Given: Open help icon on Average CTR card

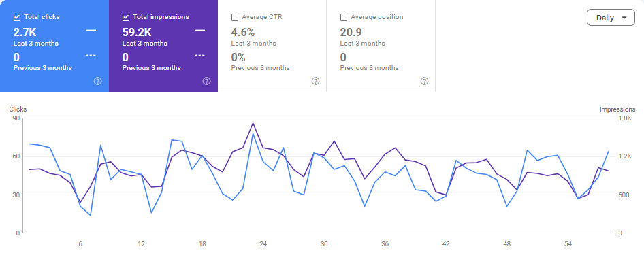Looking at the screenshot, I should 315,81.
